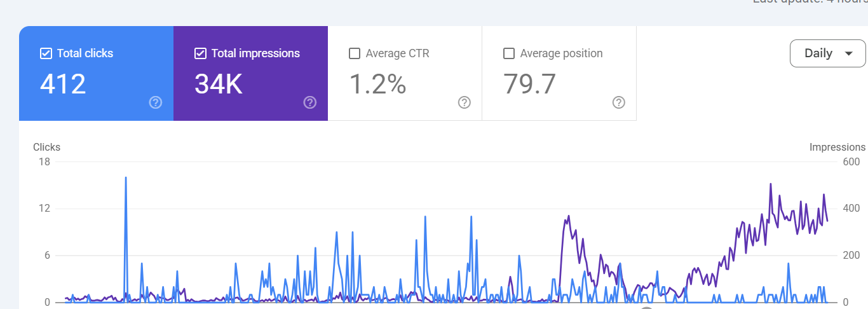
Task: Enable the Average position checkbox
Action: pyautogui.click(x=509, y=53)
